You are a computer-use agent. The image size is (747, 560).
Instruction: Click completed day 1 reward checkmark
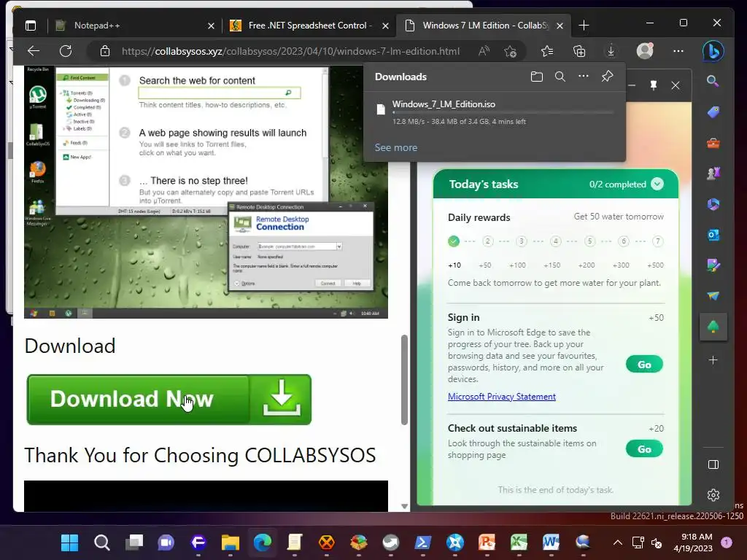(454, 241)
